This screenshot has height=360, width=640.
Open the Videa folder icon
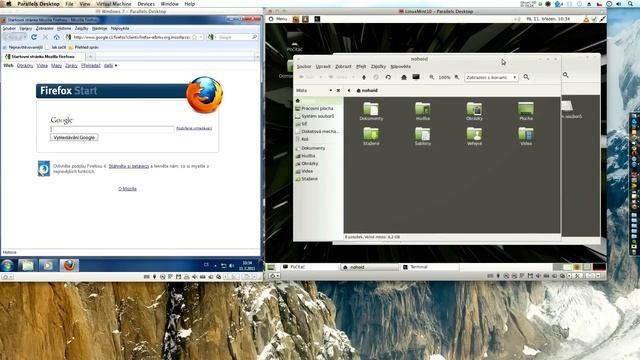(x=526, y=134)
